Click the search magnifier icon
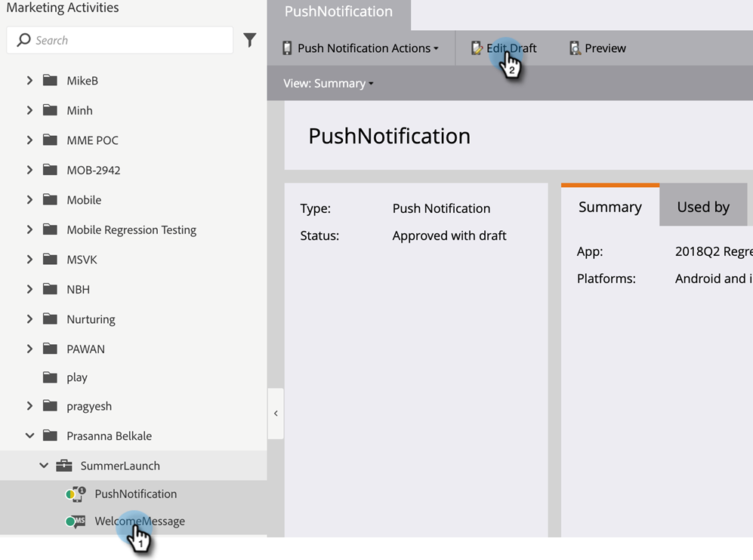753x560 pixels. point(23,40)
